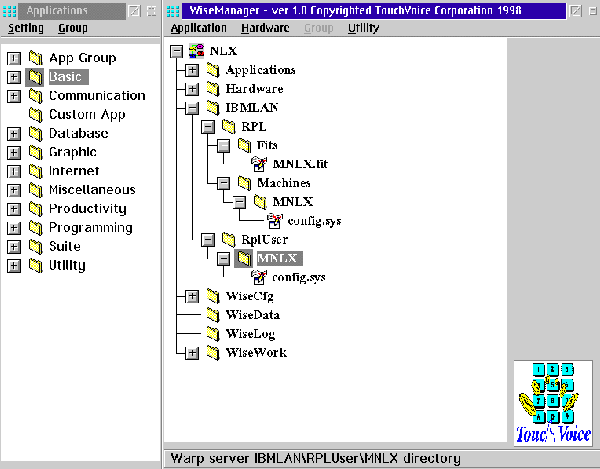600x469 pixels.
Task: Select the WiseData folder label
Action: click(x=253, y=315)
